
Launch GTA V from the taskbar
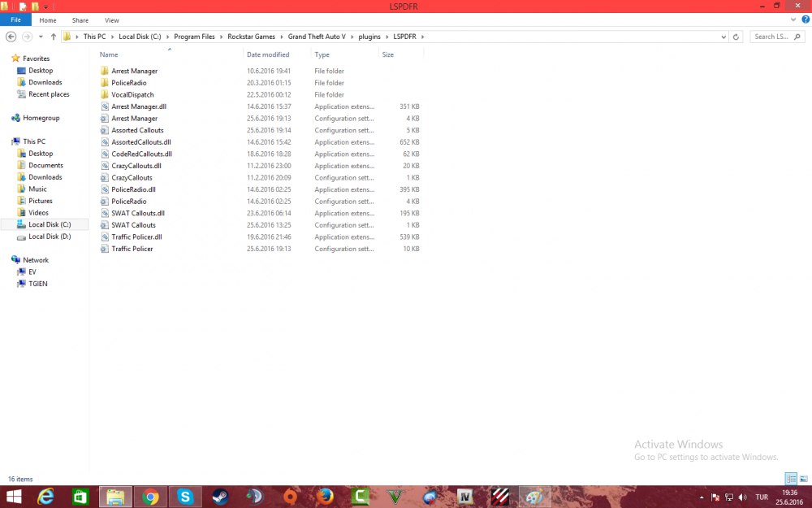(x=395, y=497)
